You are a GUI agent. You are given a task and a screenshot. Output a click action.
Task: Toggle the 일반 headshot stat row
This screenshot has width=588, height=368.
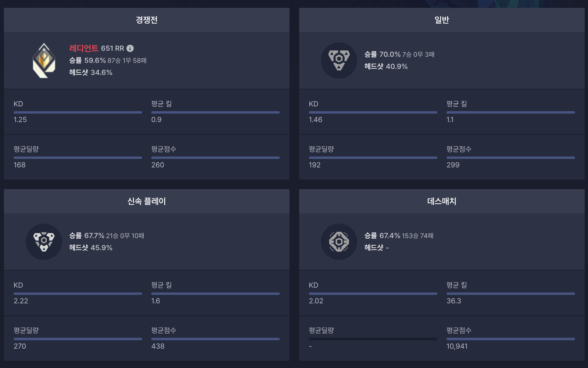385,66
